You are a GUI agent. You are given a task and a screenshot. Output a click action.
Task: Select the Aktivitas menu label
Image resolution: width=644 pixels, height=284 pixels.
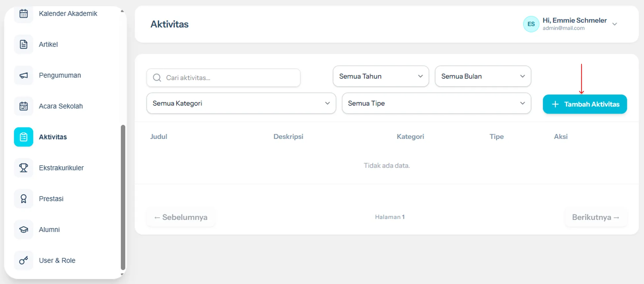(53, 137)
